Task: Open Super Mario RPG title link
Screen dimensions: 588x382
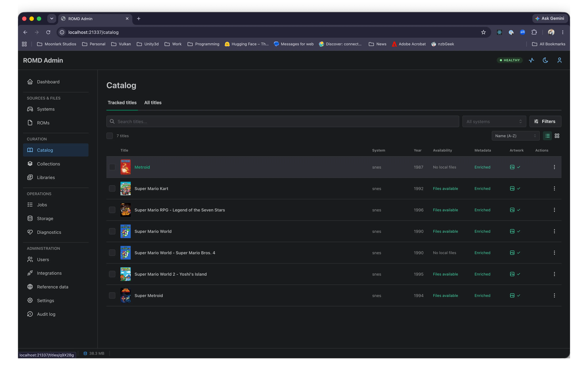Action: click(x=180, y=210)
